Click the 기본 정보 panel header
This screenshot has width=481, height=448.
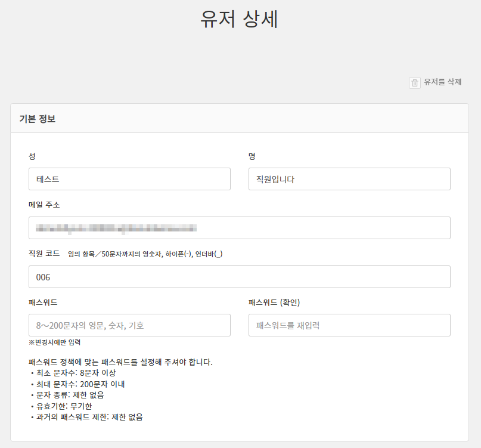click(x=38, y=119)
